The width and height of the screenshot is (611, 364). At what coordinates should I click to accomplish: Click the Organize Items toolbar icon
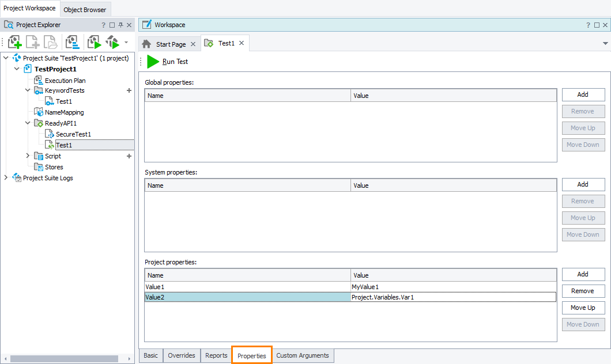72,42
